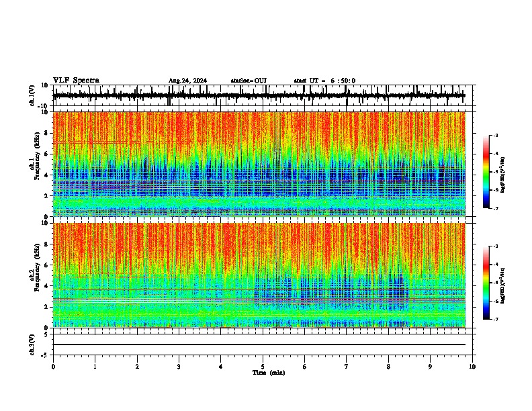The image size is (532, 411).
Task: Click the "station=OUJ" header label
Action: pyautogui.click(x=249, y=81)
